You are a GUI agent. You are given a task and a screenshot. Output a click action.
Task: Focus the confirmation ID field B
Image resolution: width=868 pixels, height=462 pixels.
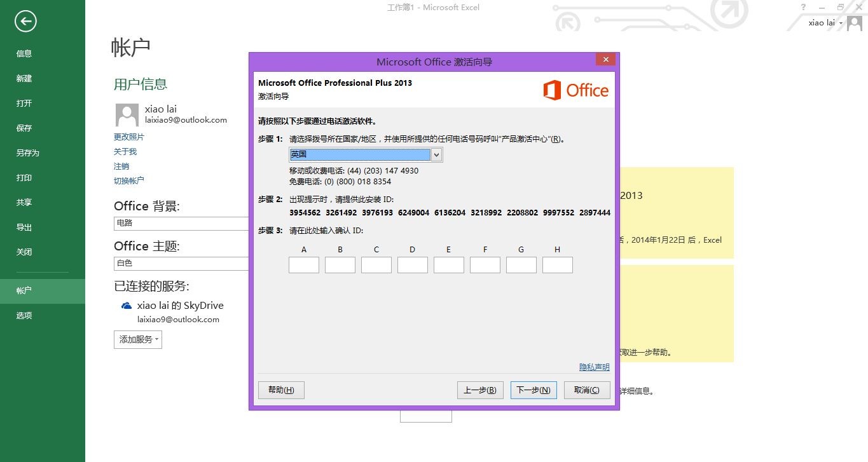(340, 265)
